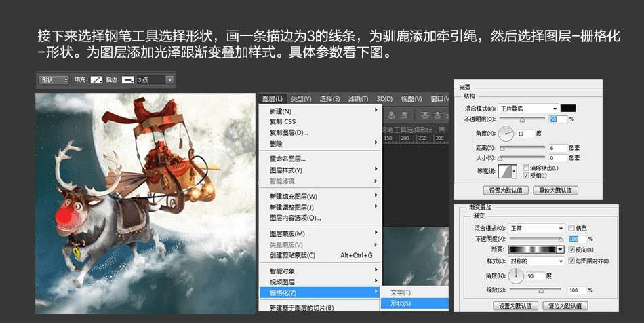Screen dimensions: 644x323
Task: Click the 3点 stroke width field
Action: click(150, 79)
